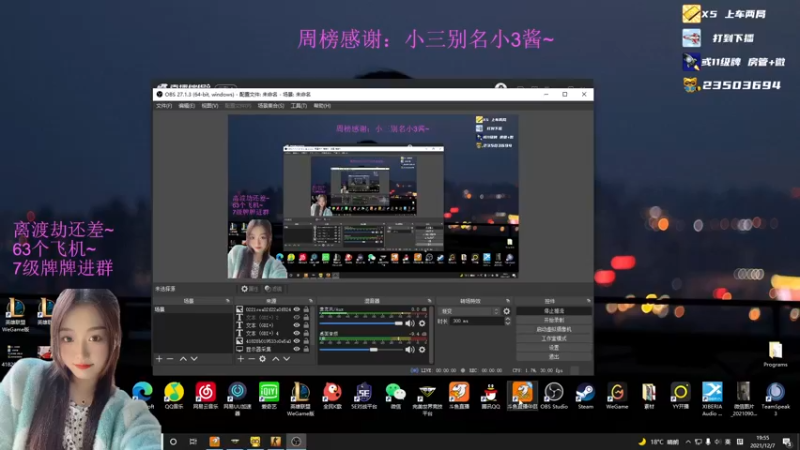Move source down in Sources toolbar

(x=287, y=359)
